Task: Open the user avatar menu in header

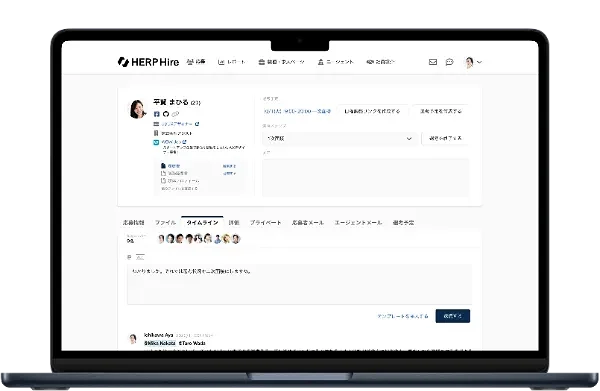Action: [473, 62]
